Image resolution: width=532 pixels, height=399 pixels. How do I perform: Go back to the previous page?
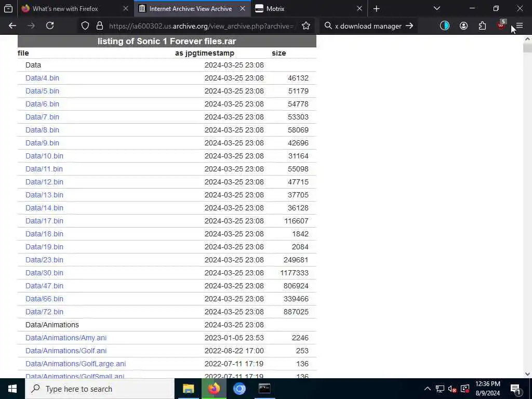click(x=12, y=26)
